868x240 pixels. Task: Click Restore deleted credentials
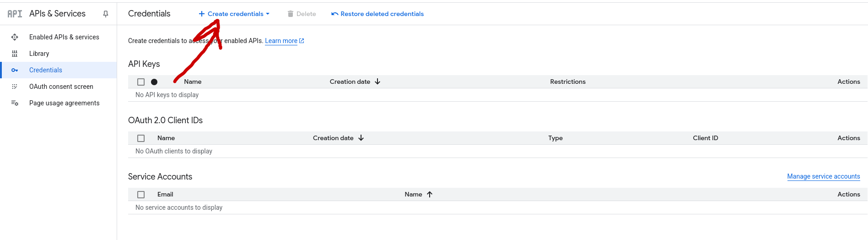[x=377, y=14]
